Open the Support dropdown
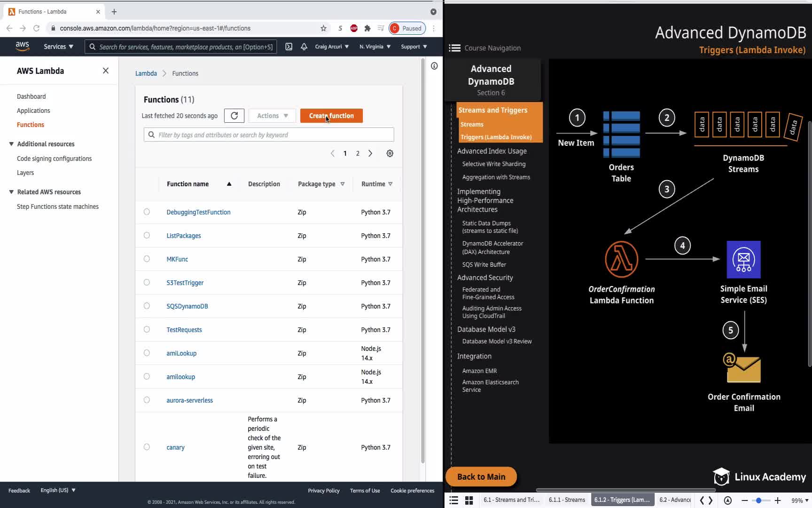 pyautogui.click(x=414, y=47)
